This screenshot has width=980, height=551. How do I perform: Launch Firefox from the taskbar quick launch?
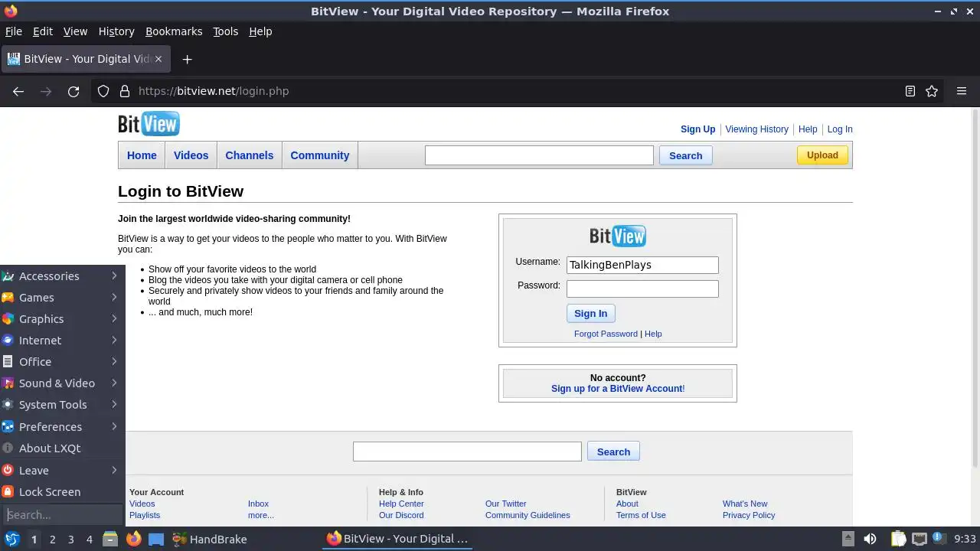[134, 540]
